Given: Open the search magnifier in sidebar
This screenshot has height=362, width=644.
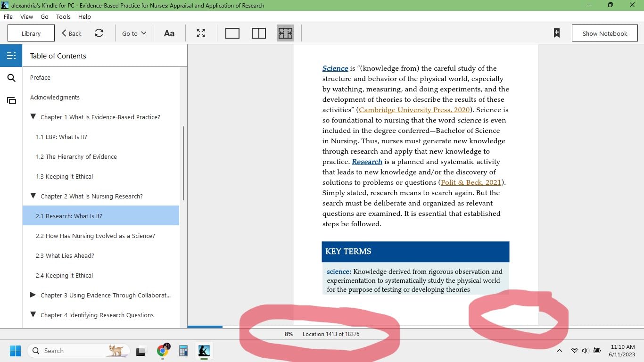Looking at the screenshot, I should pos(11,78).
